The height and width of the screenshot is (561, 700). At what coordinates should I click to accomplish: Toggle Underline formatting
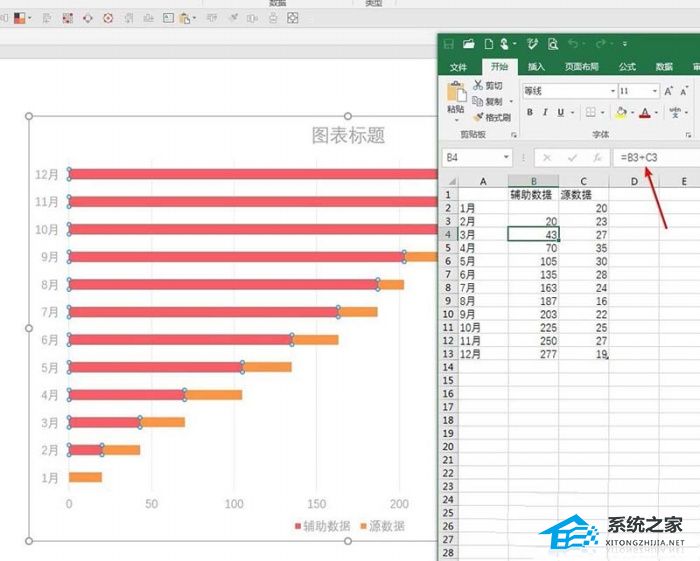559,113
